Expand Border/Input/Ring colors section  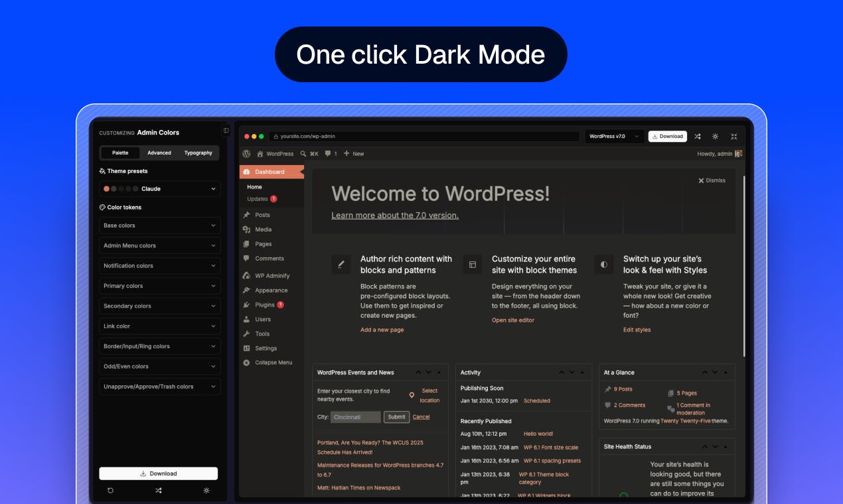click(x=160, y=346)
